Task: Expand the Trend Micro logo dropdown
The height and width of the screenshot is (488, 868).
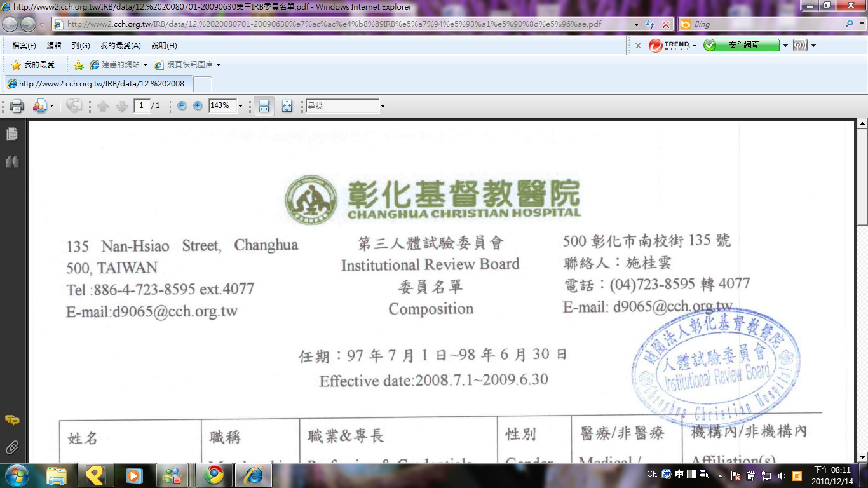Action: click(695, 46)
